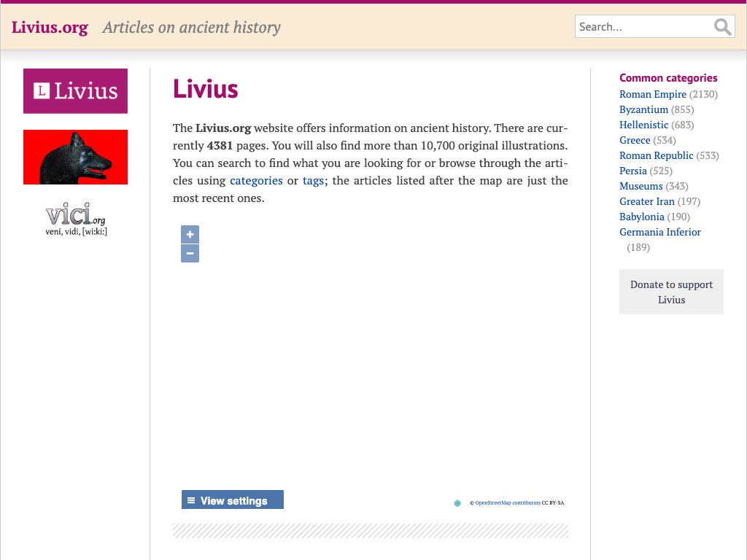
Task: Open Germania Inferior category
Action: click(x=659, y=232)
